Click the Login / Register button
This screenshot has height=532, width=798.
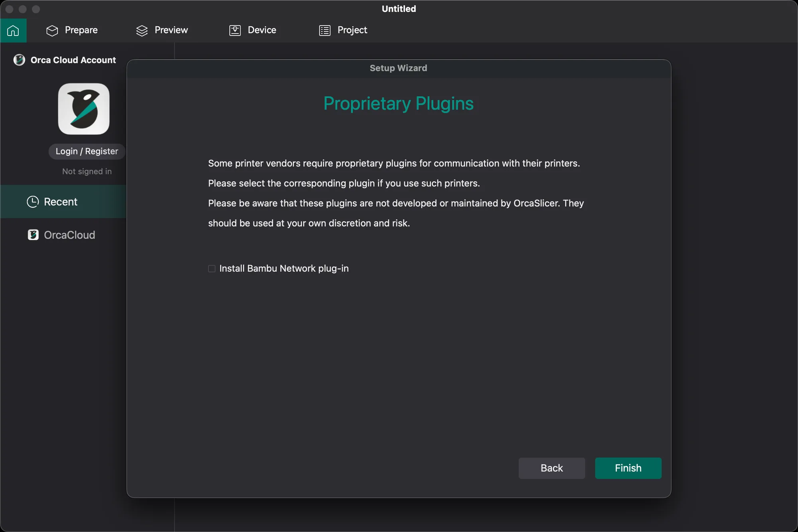[87, 151]
